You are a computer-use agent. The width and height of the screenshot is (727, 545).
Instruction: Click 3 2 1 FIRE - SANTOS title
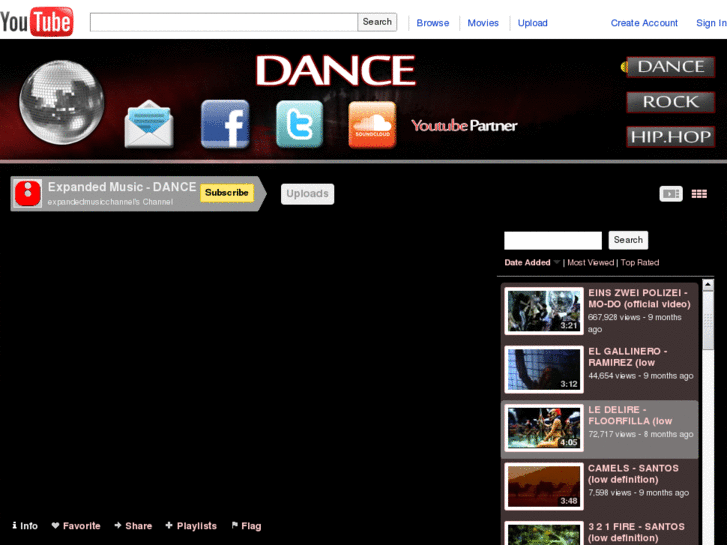coord(636,532)
